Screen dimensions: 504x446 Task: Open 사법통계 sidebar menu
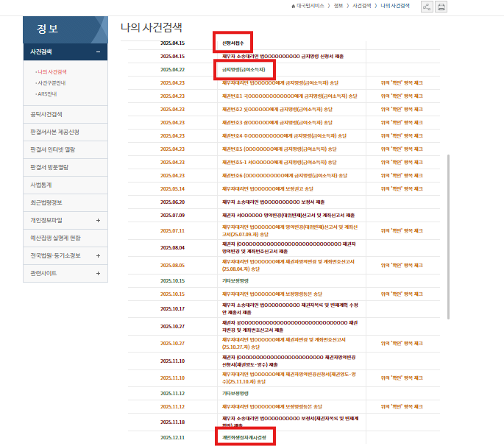[x=65, y=185]
